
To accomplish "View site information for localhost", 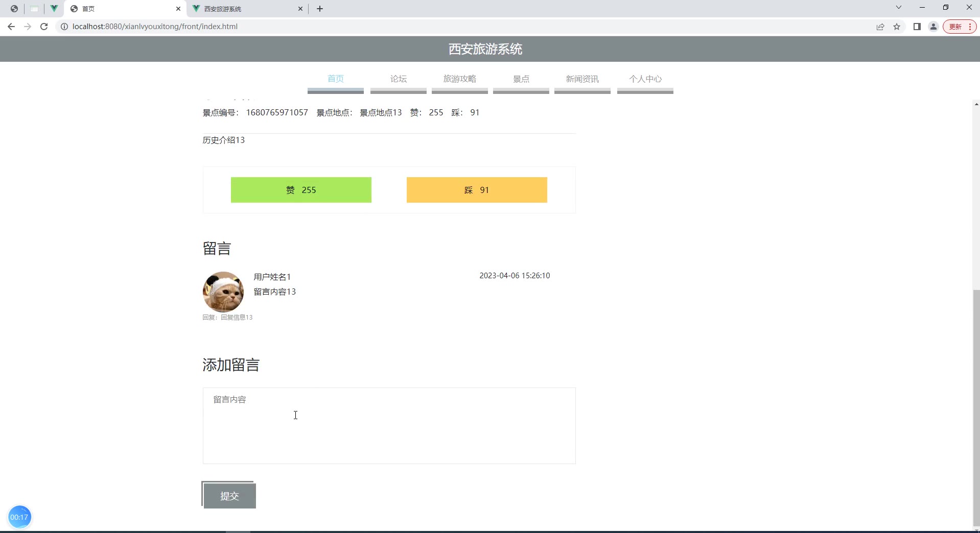I will 64,27.
